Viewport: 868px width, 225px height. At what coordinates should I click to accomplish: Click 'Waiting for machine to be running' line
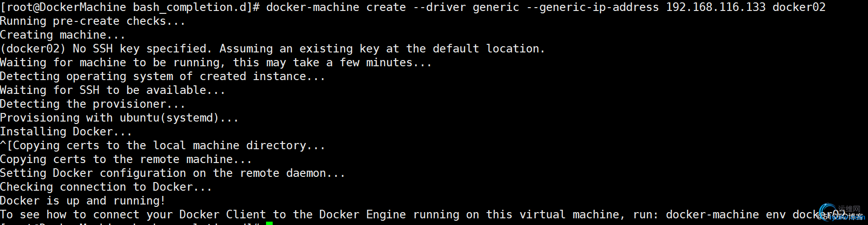216,62
